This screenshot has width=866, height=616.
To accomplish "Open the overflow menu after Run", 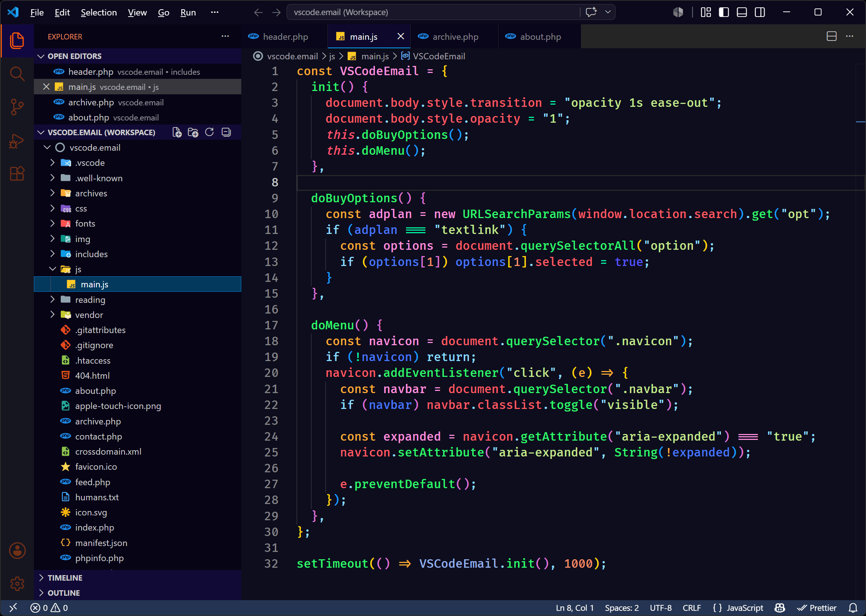I will [215, 13].
